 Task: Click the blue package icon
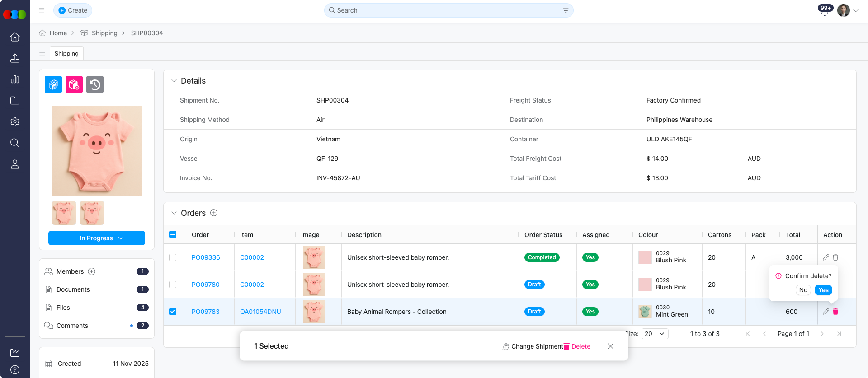coord(53,84)
